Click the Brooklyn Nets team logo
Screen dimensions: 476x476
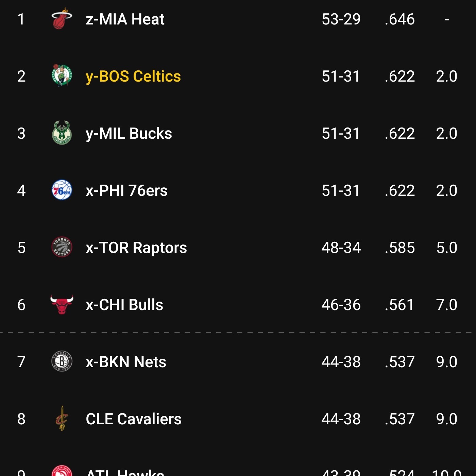coord(62,361)
